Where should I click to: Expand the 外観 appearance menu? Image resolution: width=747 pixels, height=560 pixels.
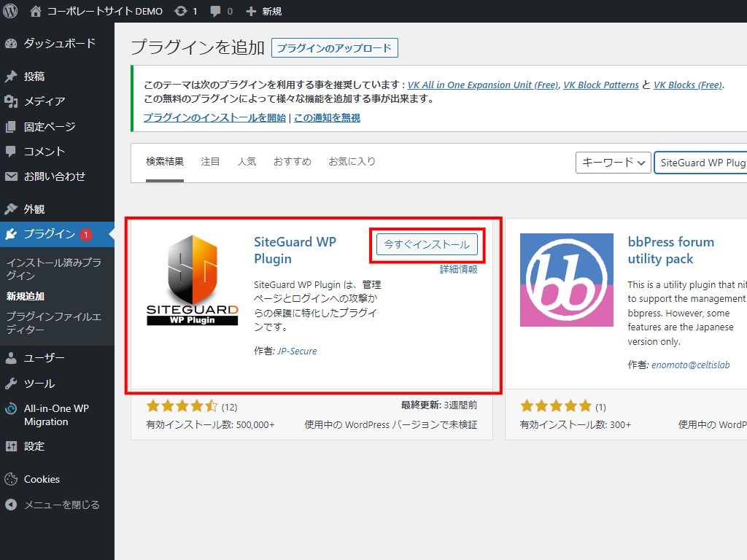(34, 209)
